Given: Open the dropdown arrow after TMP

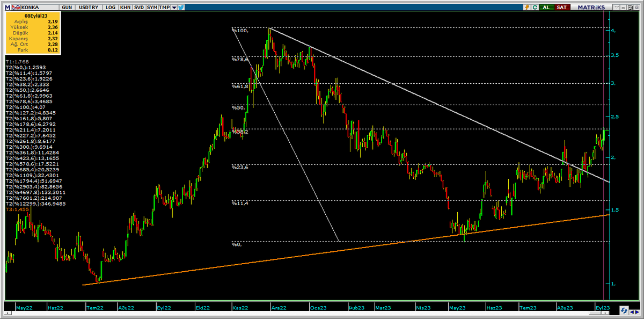Looking at the screenshot, I should [x=174, y=8].
